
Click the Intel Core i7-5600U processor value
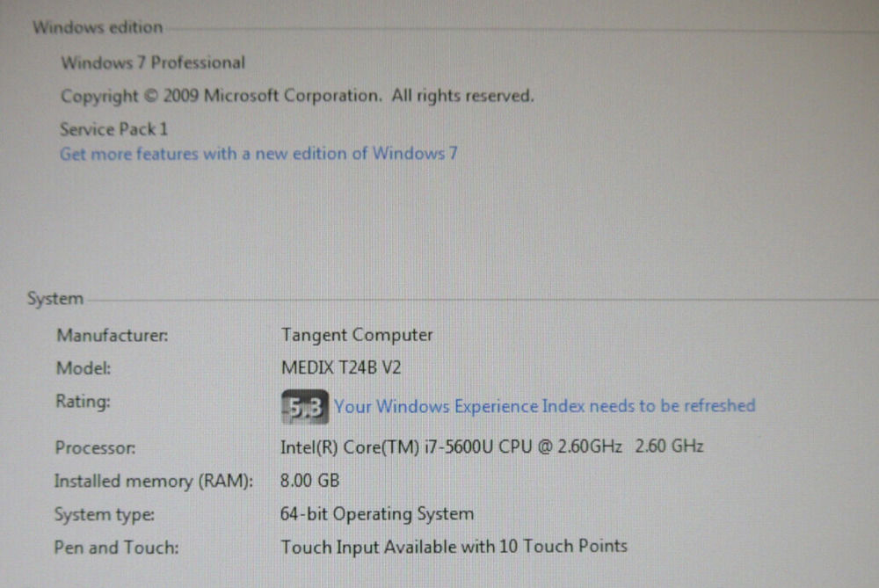[x=491, y=446]
